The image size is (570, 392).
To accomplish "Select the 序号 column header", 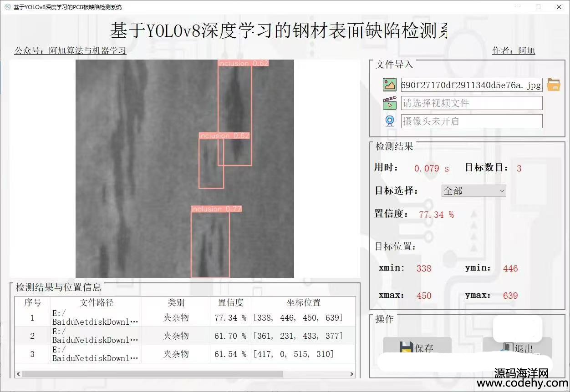I will (32, 302).
